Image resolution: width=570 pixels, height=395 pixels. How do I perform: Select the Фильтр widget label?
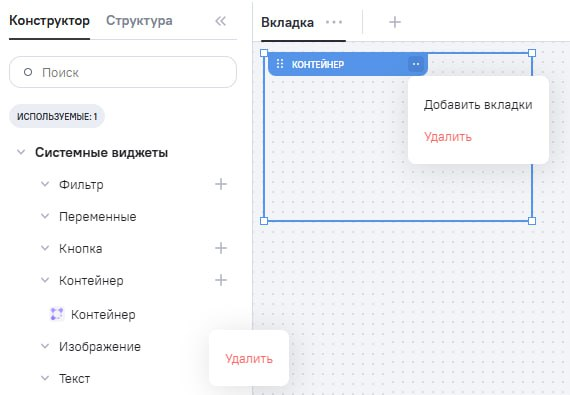81,185
